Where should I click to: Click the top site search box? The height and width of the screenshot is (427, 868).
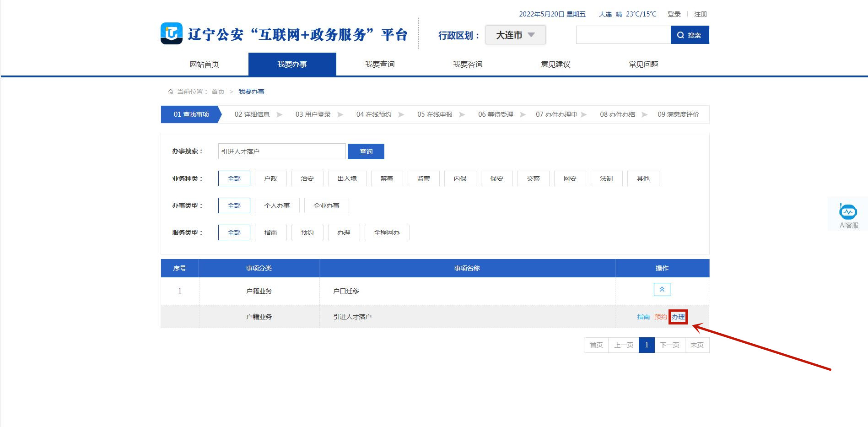623,35
